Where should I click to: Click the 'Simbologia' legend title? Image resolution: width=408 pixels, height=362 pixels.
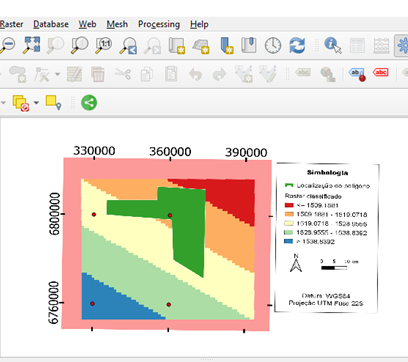point(327,173)
